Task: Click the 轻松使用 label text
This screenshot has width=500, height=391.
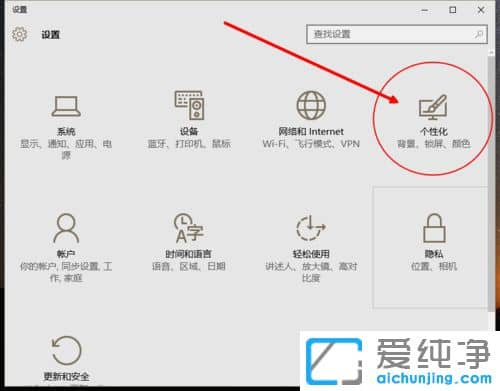Action: pos(311,254)
